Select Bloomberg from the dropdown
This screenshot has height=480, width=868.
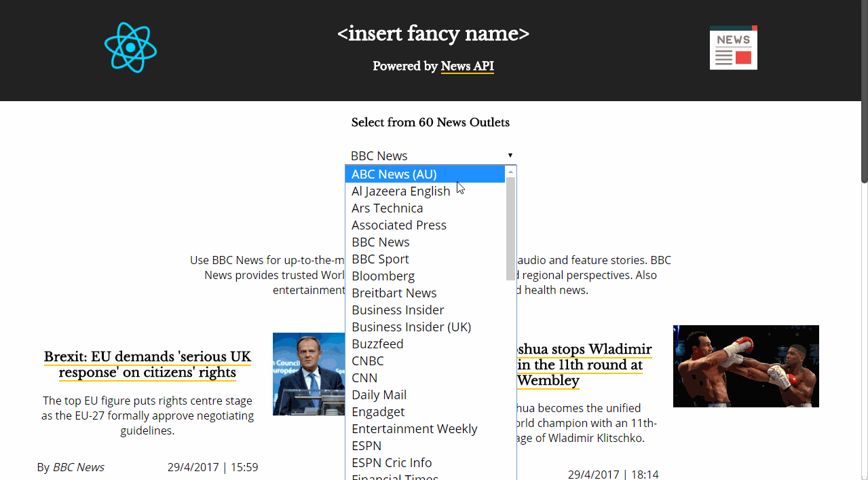click(426, 276)
